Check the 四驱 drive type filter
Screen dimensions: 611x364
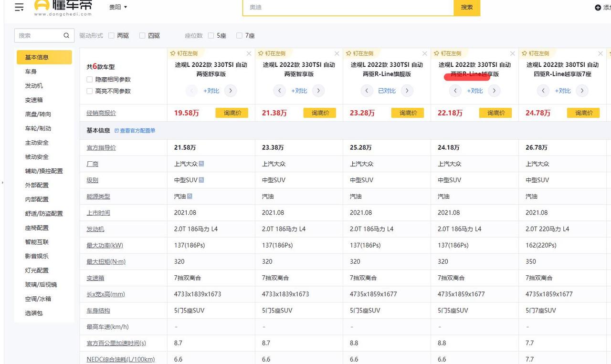pyautogui.click(x=142, y=36)
